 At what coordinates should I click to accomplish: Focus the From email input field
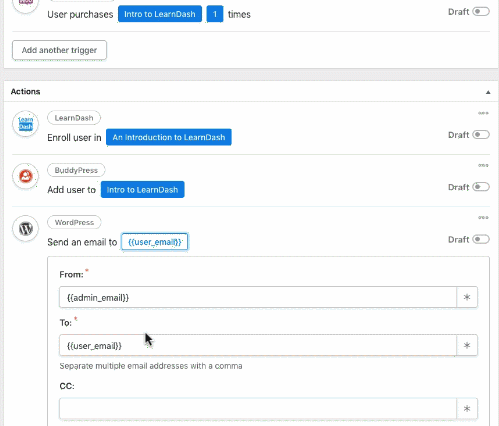coord(258,297)
